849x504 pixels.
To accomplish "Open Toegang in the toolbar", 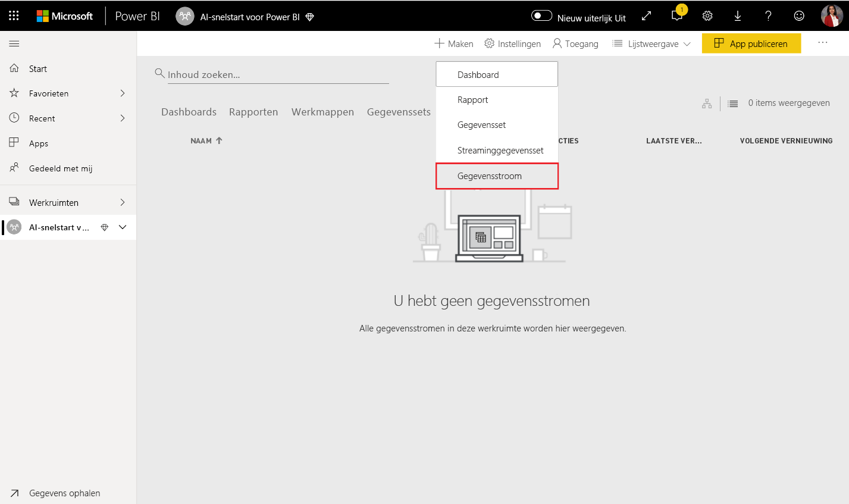I will pyautogui.click(x=575, y=43).
